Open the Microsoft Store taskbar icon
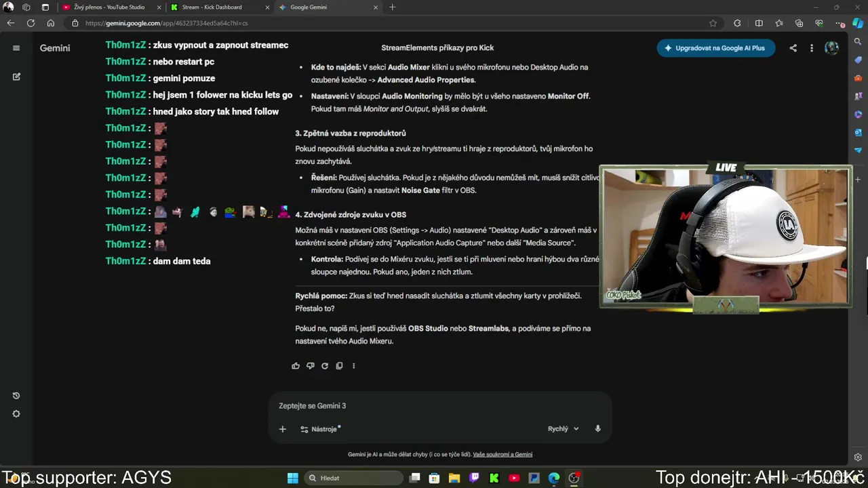The width and height of the screenshot is (868, 488). [x=435, y=478]
